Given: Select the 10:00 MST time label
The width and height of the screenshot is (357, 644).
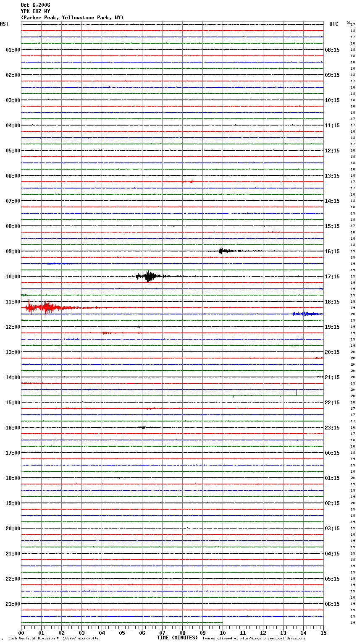Looking at the screenshot, I should pyautogui.click(x=13, y=277).
